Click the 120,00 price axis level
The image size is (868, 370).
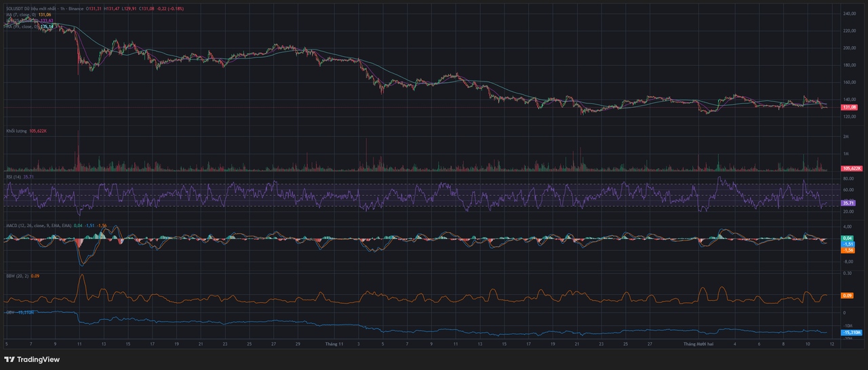click(850, 117)
